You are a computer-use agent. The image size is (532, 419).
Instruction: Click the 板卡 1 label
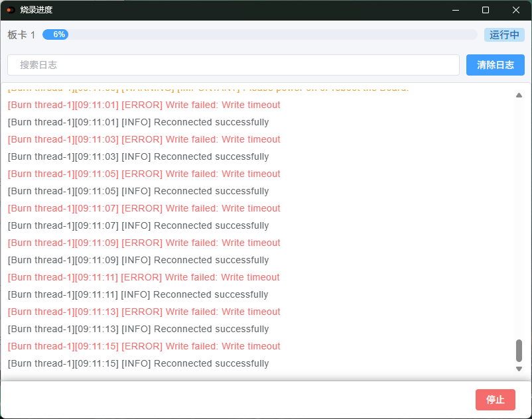click(x=21, y=35)
